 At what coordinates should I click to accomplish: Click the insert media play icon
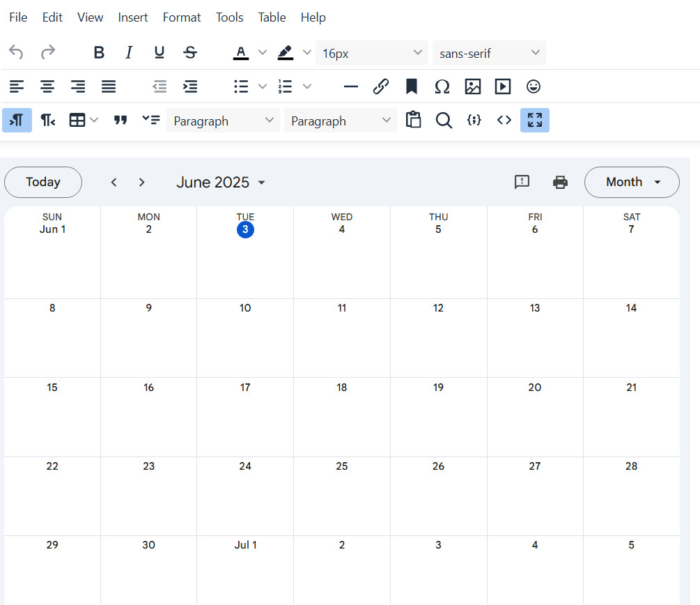[503, 86]
